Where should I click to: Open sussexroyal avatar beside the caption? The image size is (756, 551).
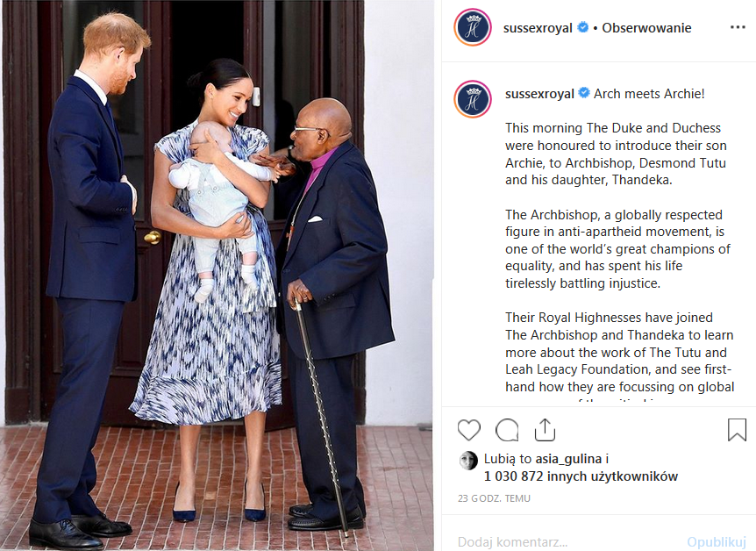click(x=473, y=99)
